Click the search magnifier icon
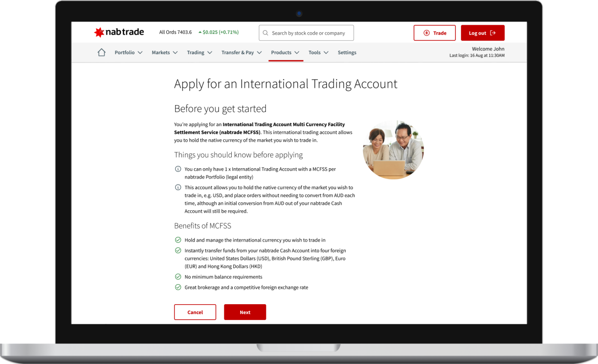The height and width of the screenshot is (364, 598). 266,33
